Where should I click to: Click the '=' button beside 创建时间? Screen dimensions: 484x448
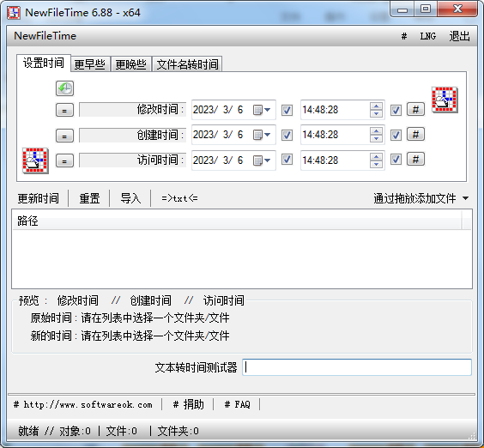[64, 136]
